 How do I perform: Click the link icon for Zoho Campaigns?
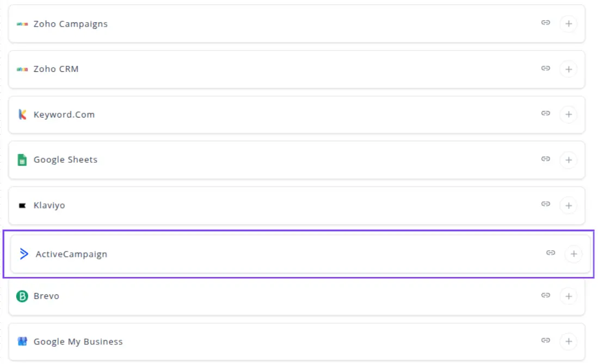[x=545, y=23]
